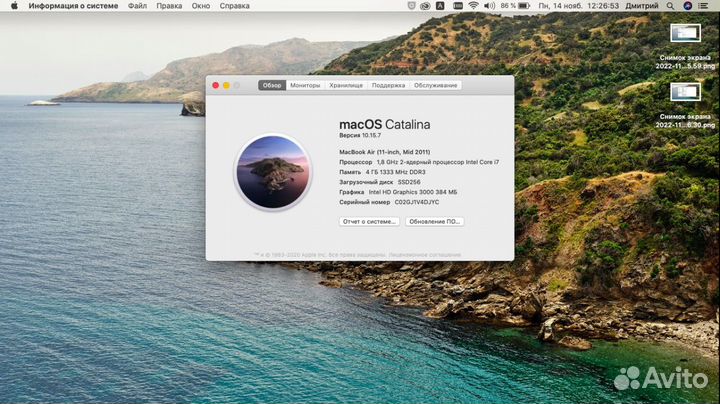The image size is (720, 404).
Task: Open the Правка menu
Action: coord(169,6)
